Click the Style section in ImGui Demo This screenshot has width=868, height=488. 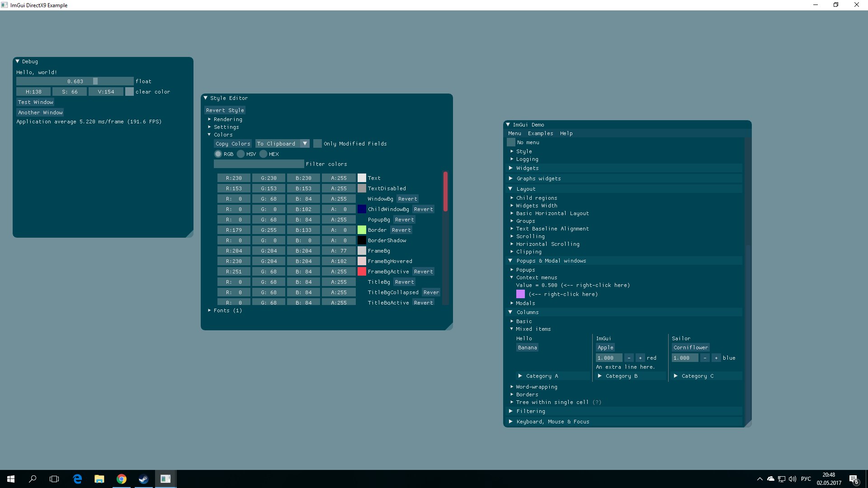point(524,151)
